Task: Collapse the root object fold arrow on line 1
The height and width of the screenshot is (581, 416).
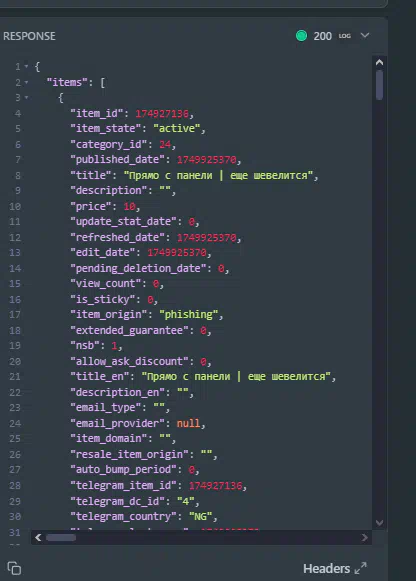Action: click(x=26, y=67)
